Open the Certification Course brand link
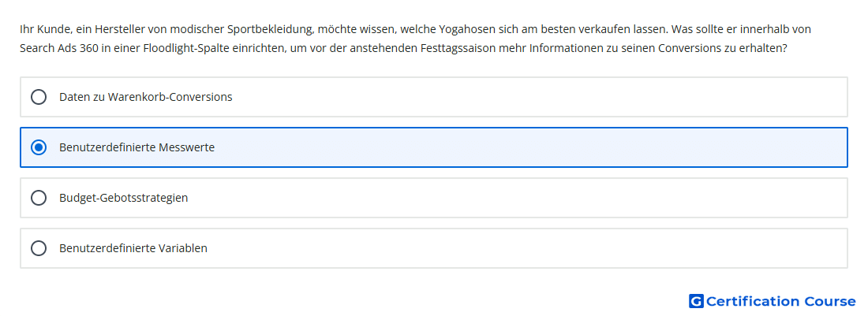 pyautogui.click(x=773, y=301)
